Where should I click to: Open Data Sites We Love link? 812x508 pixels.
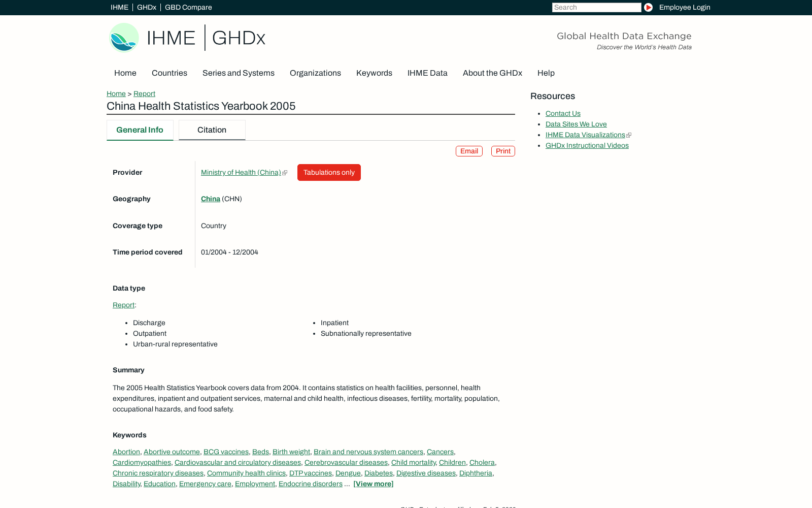(576, 124)
